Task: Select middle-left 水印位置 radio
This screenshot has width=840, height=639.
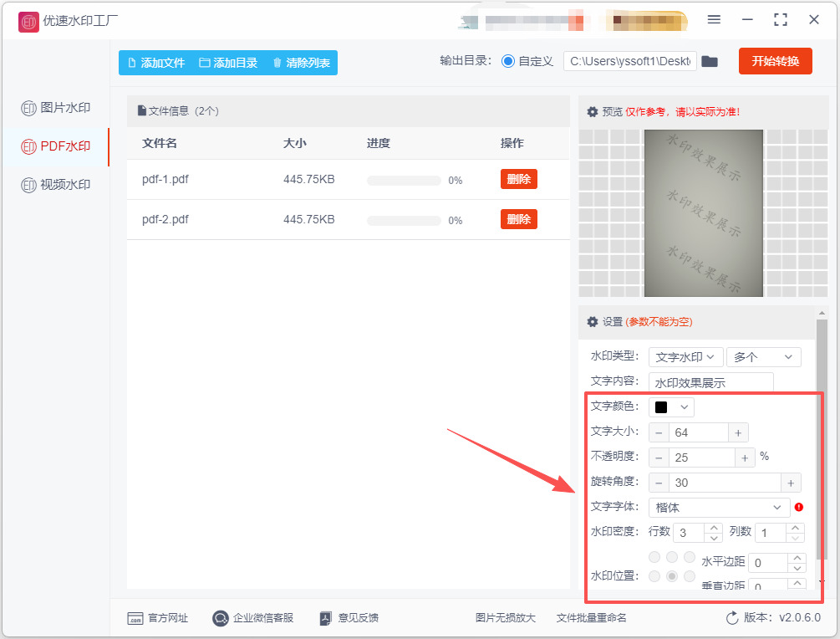Action: coord(654,576)
